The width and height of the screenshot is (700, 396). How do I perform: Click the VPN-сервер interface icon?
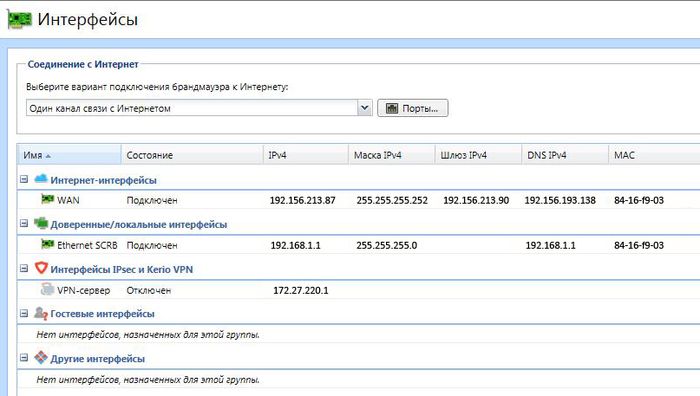pyautogui.click(x=47, y=289)
